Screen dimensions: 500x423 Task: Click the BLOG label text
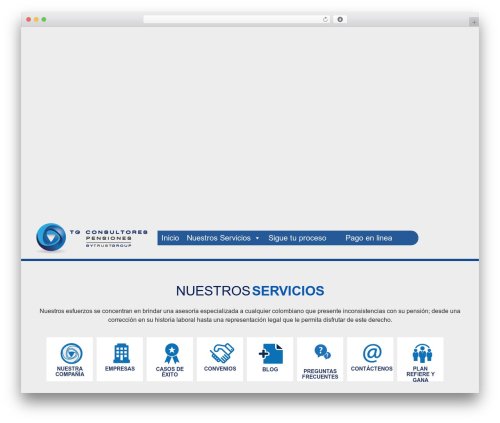[x=270, y=369]
